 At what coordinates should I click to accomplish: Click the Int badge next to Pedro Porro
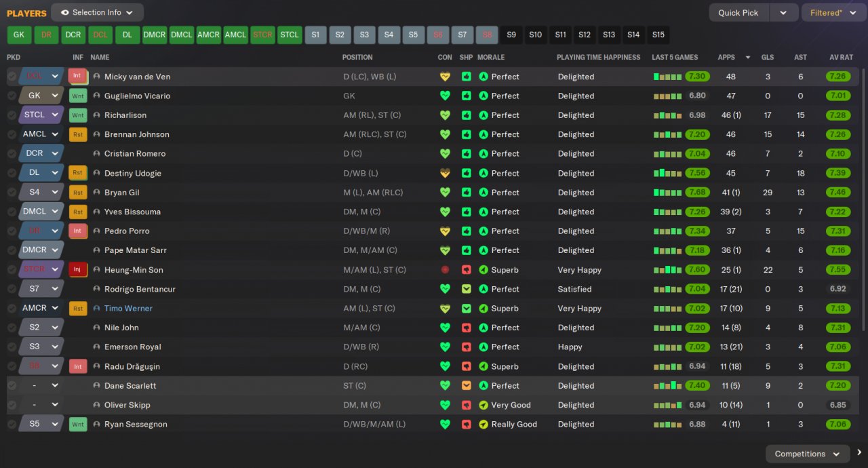click(x=78, y=231)
